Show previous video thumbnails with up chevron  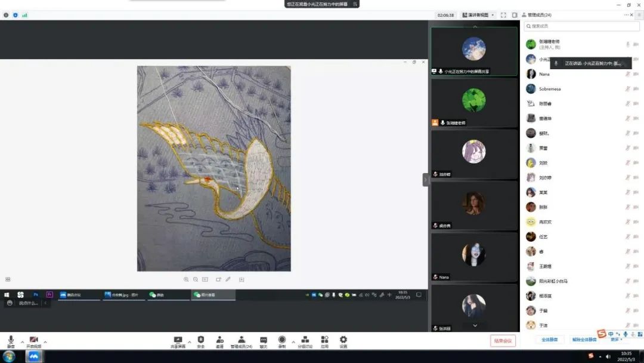475,26
